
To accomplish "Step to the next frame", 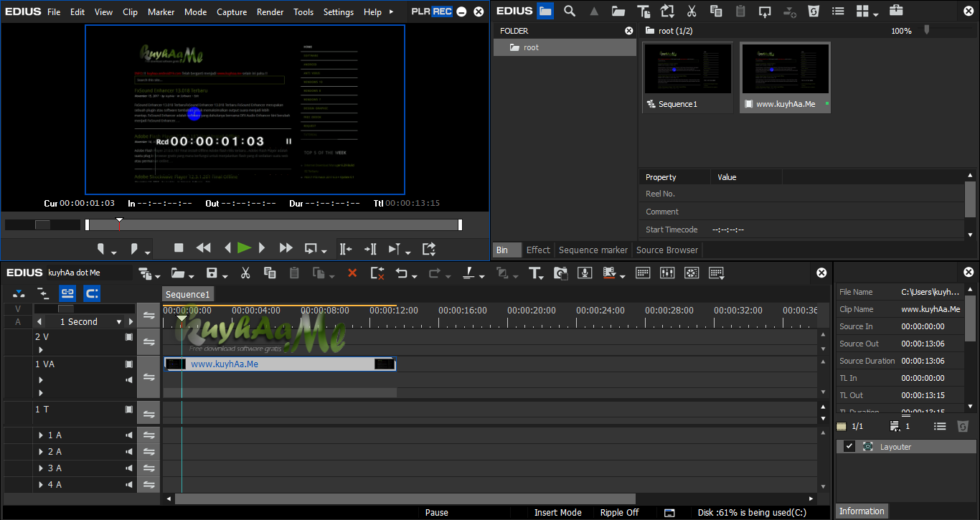I will pyautogui.click(x=262, y=248).
